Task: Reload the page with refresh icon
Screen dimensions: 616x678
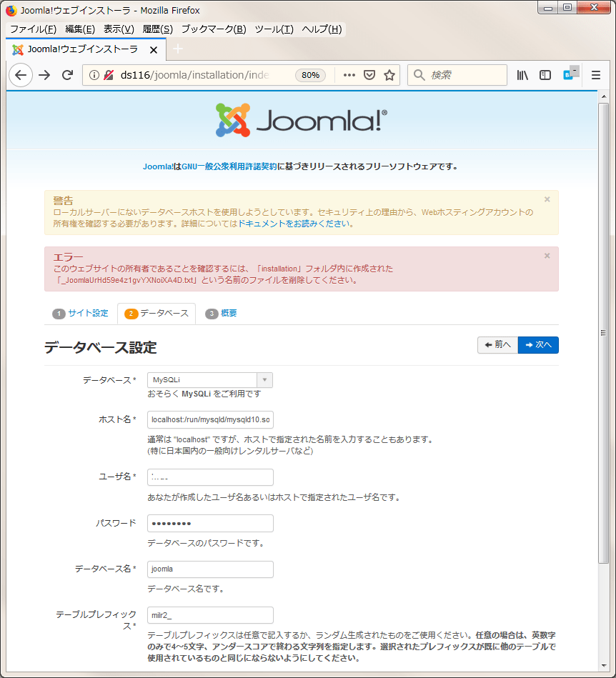Action: pos(67,75)
